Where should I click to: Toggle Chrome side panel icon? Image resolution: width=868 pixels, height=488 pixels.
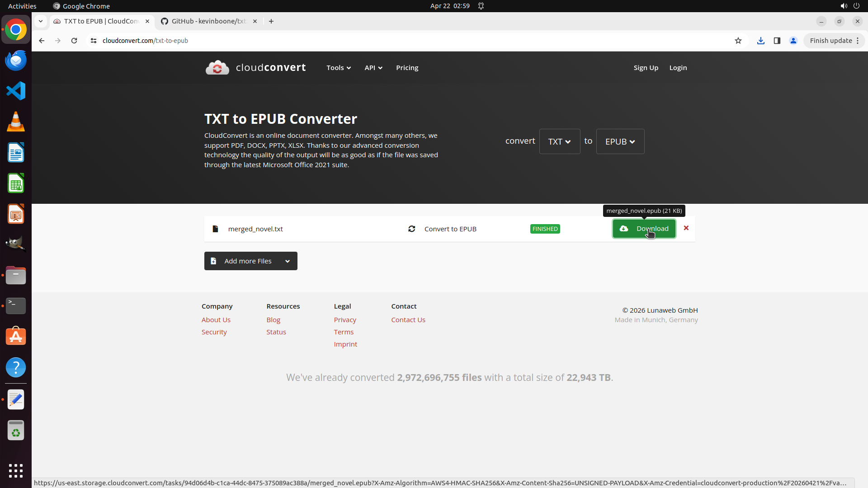pyautogui.click(x=777, y=41)
